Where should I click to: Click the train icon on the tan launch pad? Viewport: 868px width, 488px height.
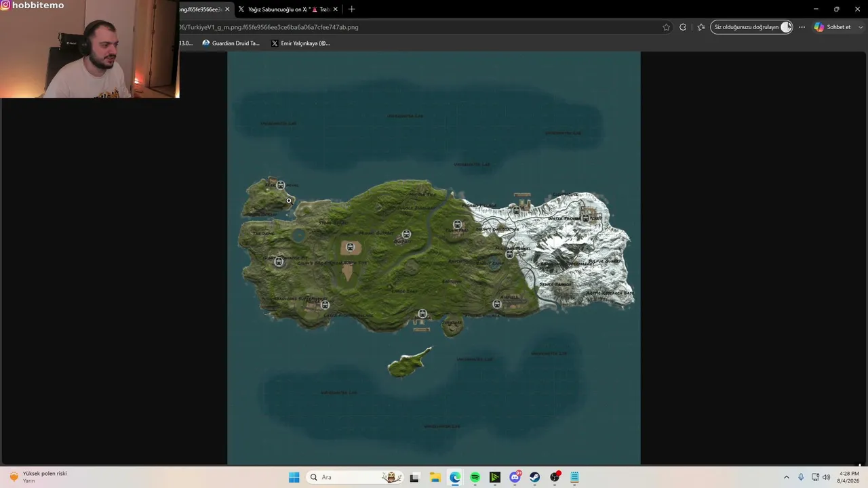350,247
